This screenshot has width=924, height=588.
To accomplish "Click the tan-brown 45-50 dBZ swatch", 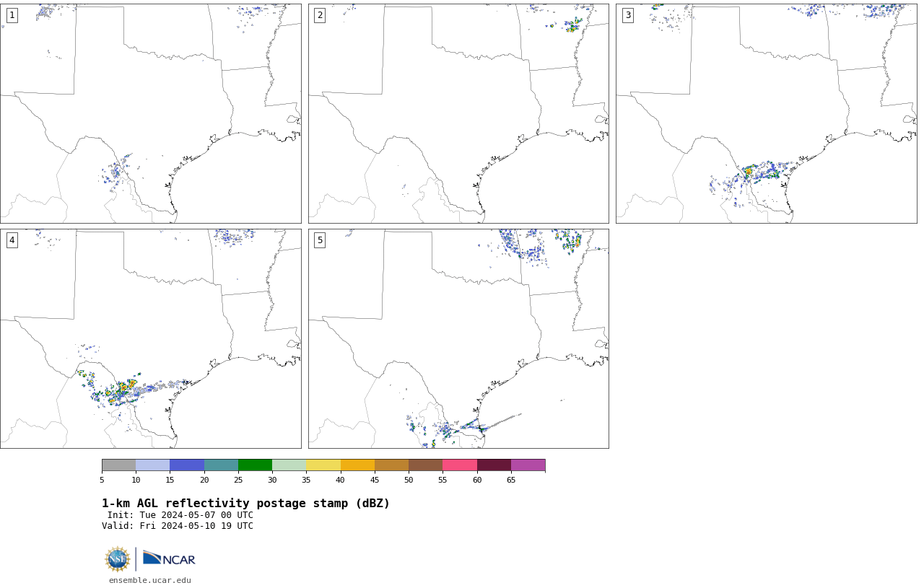I will tap(391, 465).
